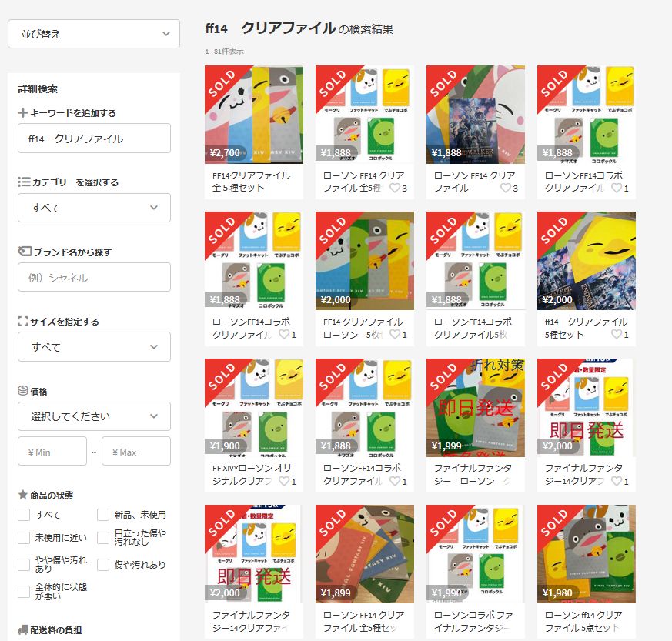Click plus icon beside キーワードを追加する
The image size is (672, 641).
23,112
